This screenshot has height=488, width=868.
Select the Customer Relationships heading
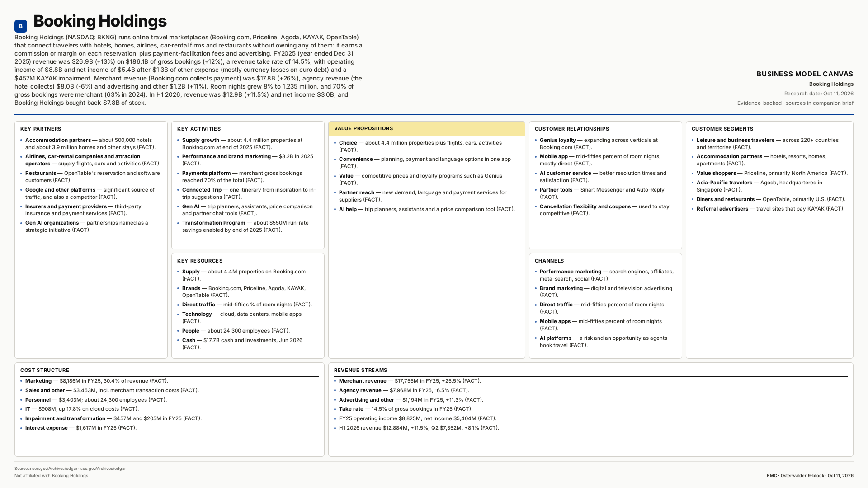coord(572,129)
